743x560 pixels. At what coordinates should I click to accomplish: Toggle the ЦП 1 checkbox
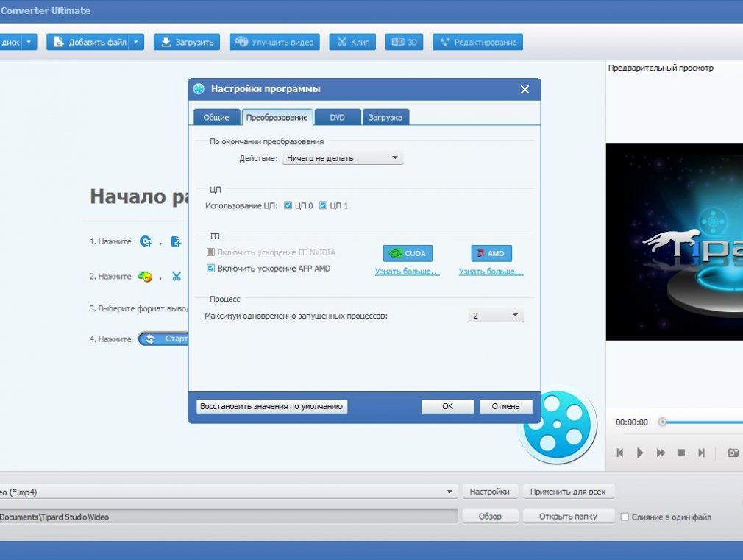coord(323,205)
